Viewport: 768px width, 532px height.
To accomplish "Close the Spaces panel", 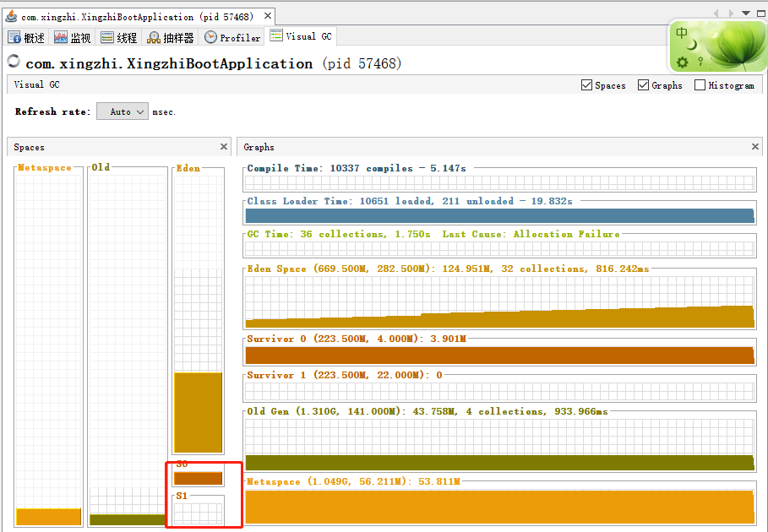I will (224, 147).
